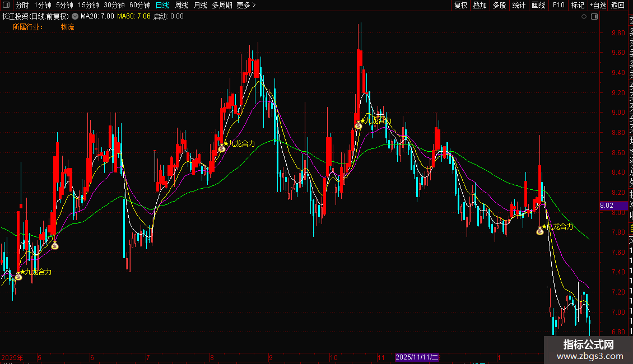Click month 7 on the time axis

click(x=148, y=357)
